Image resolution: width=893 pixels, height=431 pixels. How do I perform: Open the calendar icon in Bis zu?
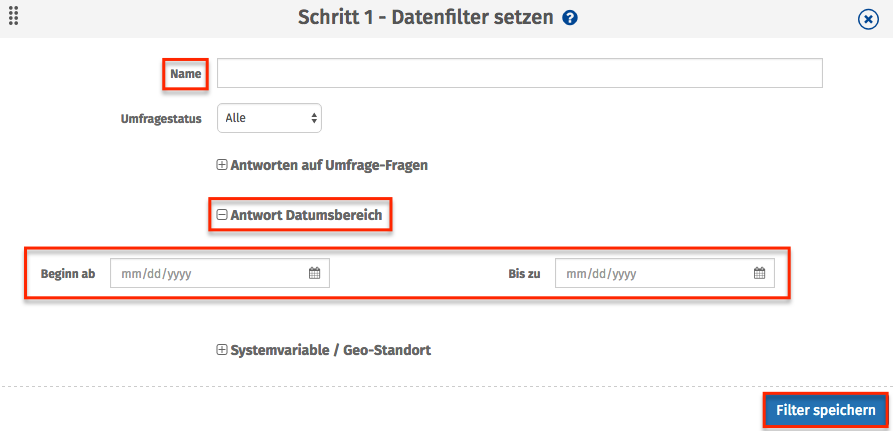[x=759, y=273]
